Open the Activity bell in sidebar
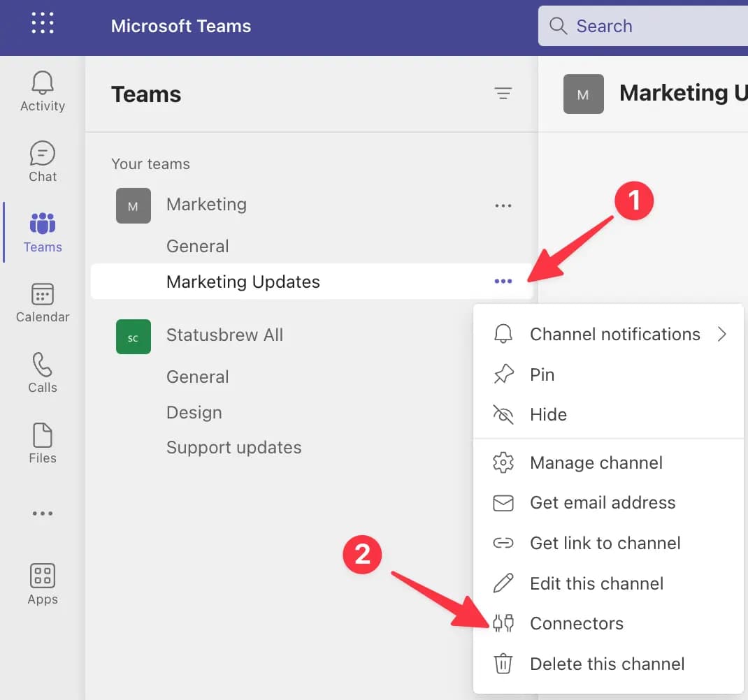The width and height of the screenshot is (748, 700). pos(43,92)
